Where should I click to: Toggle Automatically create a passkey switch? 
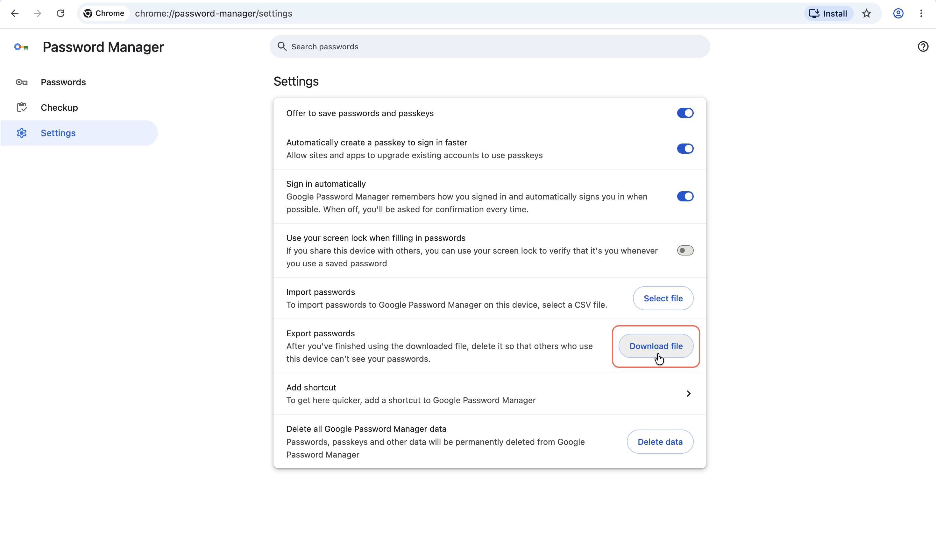tap(685, 149)
